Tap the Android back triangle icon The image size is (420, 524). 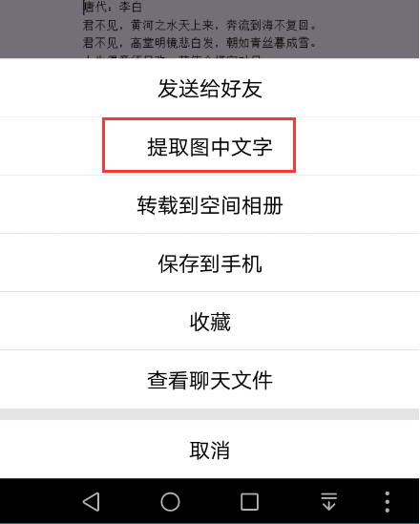pyautogui.click(x=91, y=502)
